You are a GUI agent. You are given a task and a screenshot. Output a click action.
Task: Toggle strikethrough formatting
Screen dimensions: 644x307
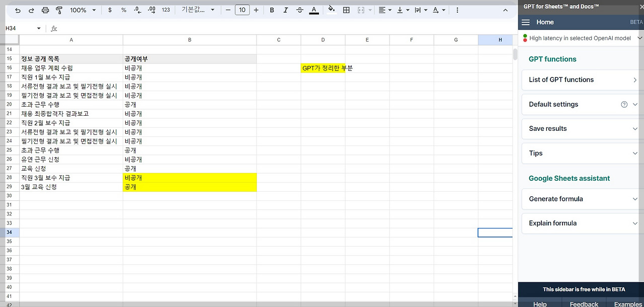300,10
